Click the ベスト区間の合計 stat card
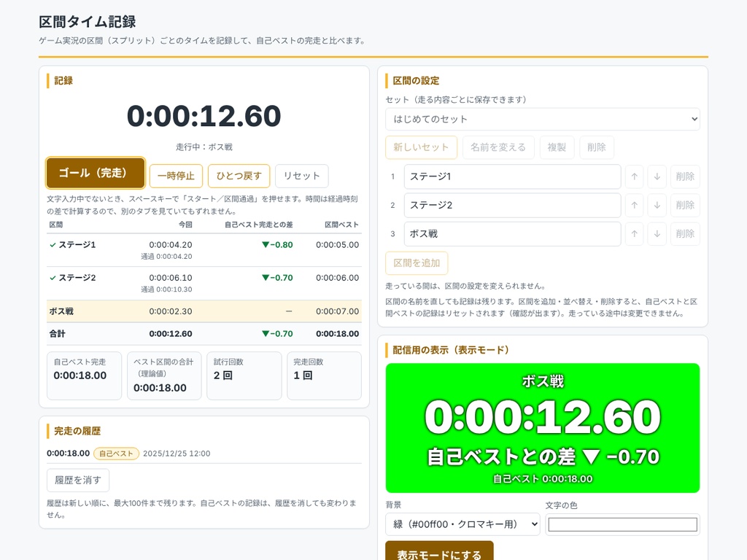The image size is (747, 560). [164, 376]
